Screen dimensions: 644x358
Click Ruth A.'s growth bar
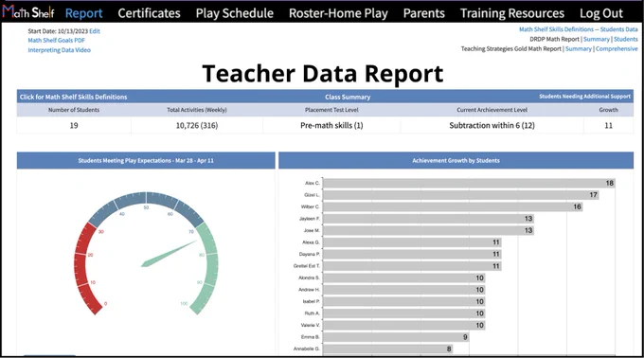404,313
